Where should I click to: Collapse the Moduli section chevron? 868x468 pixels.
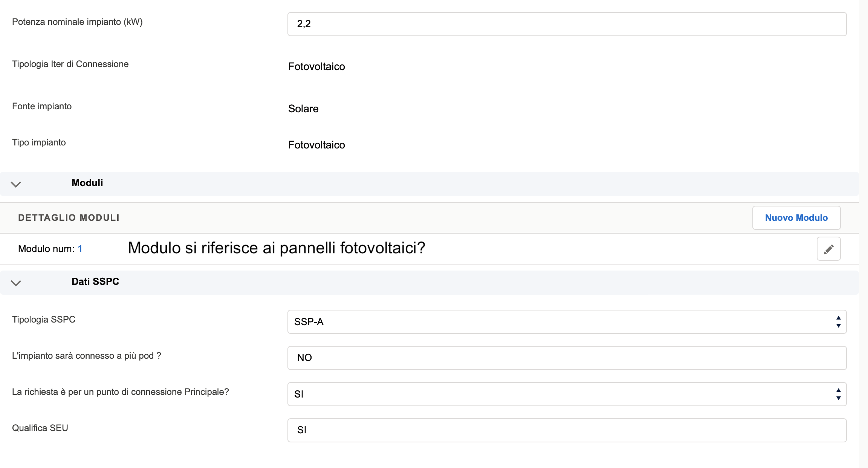[16, 184]
